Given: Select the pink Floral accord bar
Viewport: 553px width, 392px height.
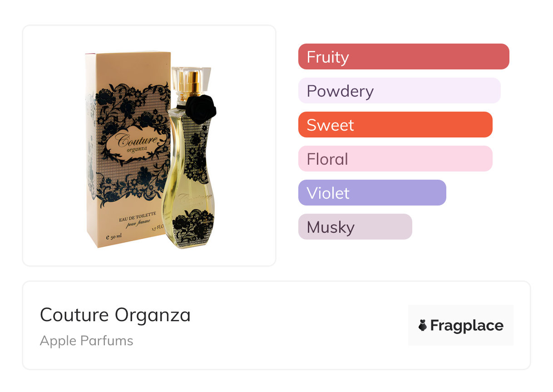Looking at the screenshot, I should tap(395, 159).
